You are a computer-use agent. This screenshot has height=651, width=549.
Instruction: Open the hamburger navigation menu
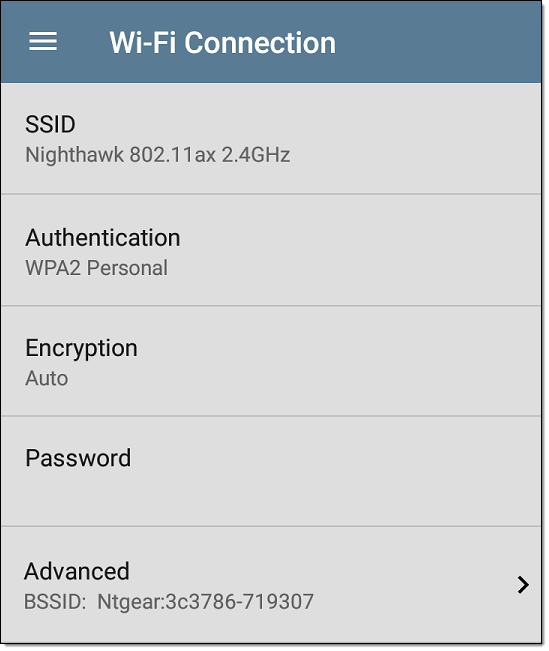click(x=43, y=42)
